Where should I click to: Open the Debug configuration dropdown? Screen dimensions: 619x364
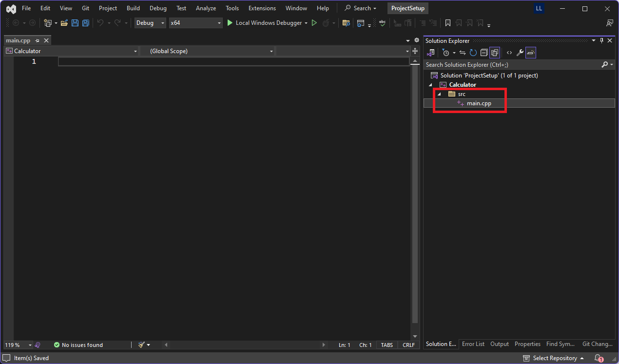point(150,23)
